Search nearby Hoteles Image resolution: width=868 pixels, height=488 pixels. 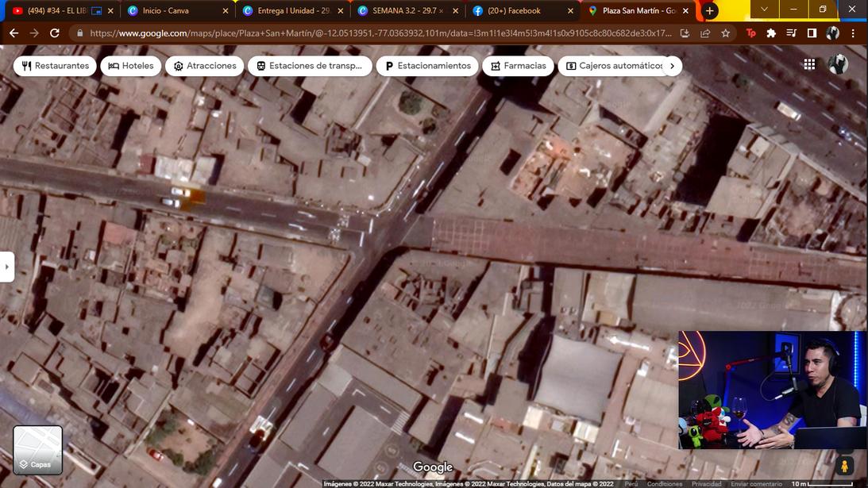pyautogui.click(x=131, y=66)
